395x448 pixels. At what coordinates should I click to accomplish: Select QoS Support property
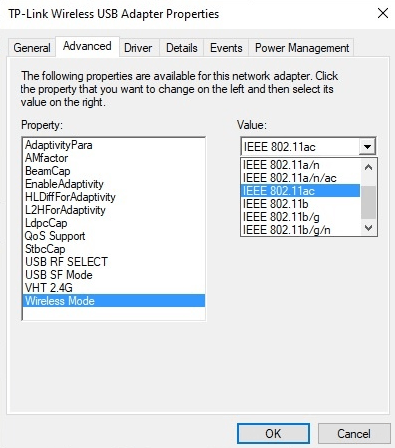(114, 236)
